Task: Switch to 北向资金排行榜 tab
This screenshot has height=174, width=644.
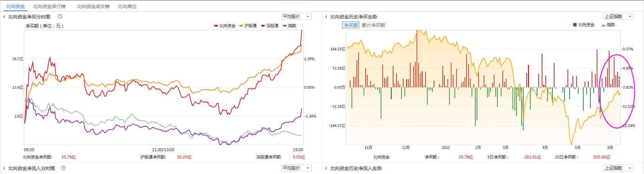Action: (49, 6)
